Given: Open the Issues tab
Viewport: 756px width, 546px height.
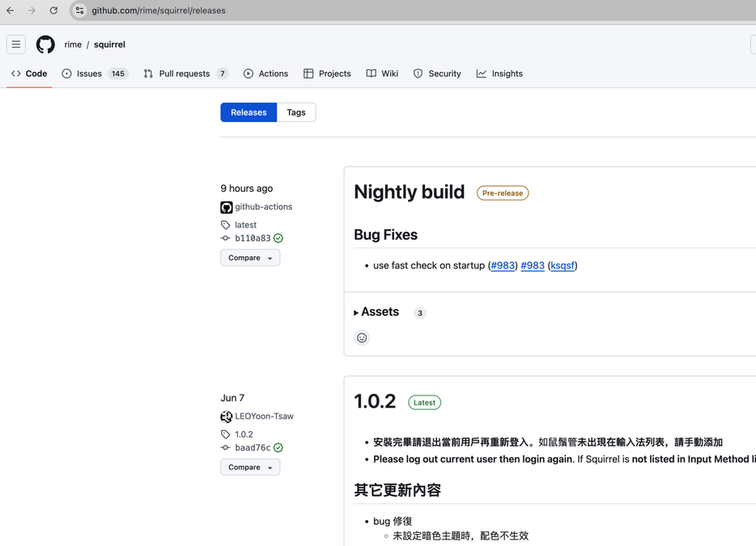Looking at the screenshot, I should click(x=95, y=74).
